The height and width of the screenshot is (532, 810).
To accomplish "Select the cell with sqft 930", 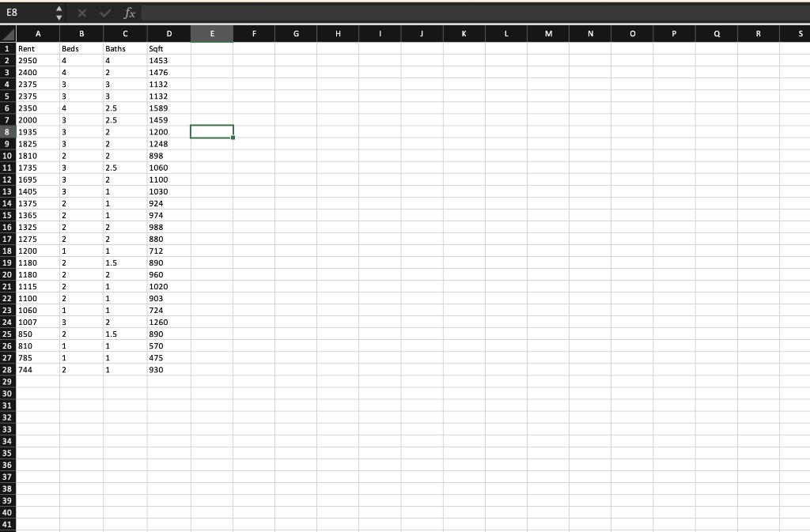I will tap(169, 369).
